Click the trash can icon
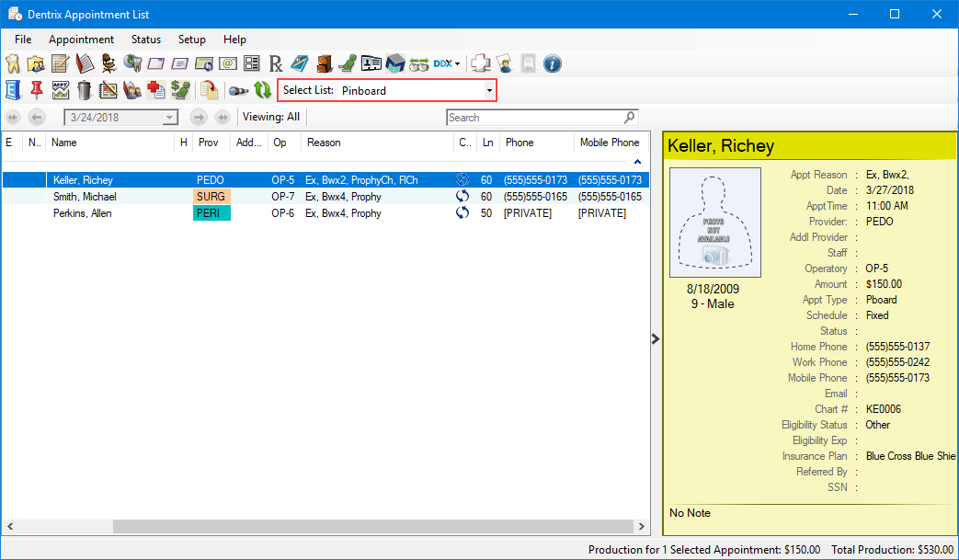The height and width of the screenshot is (560, 959). click(x=85, y=90)
